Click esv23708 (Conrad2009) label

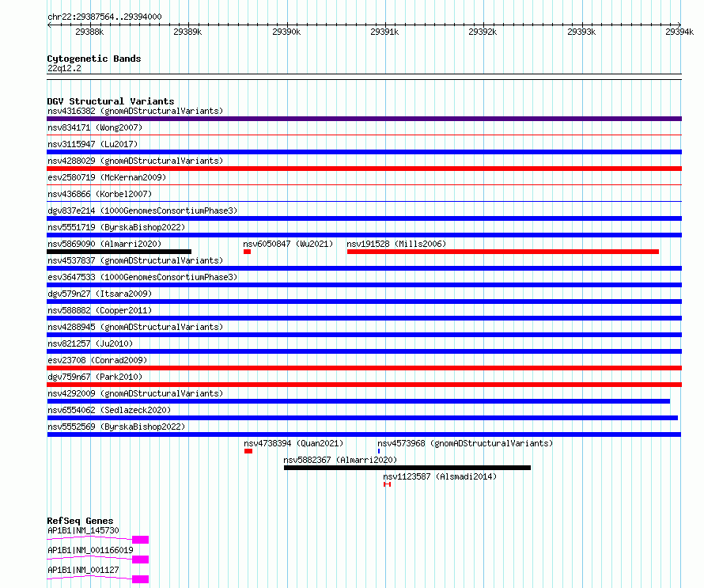tap(97, 360)
